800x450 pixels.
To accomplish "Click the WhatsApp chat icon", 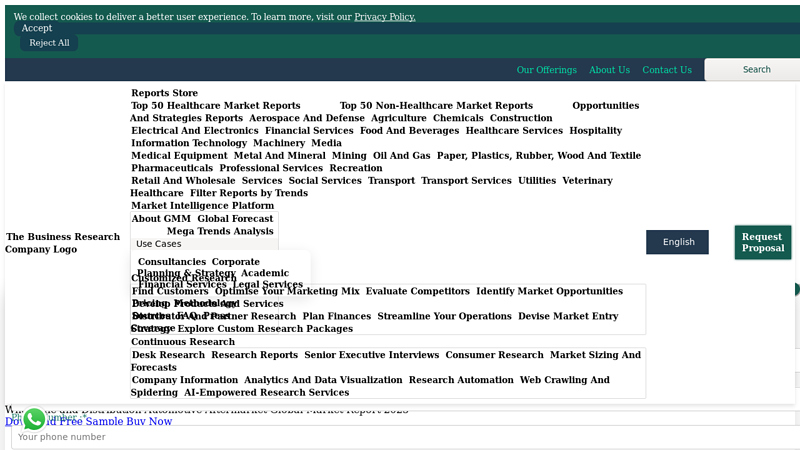I will [x=34, y=419].
